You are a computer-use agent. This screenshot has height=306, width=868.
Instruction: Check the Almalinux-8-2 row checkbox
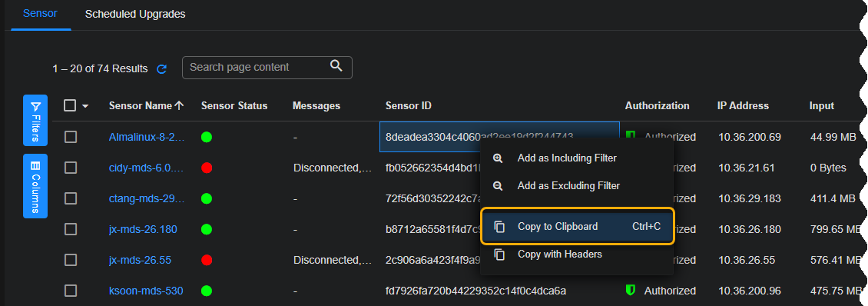coord(71,137)
